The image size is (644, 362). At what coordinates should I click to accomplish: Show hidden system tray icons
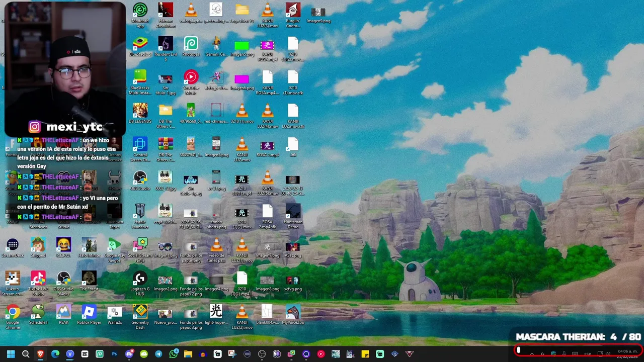coord(532,354)
